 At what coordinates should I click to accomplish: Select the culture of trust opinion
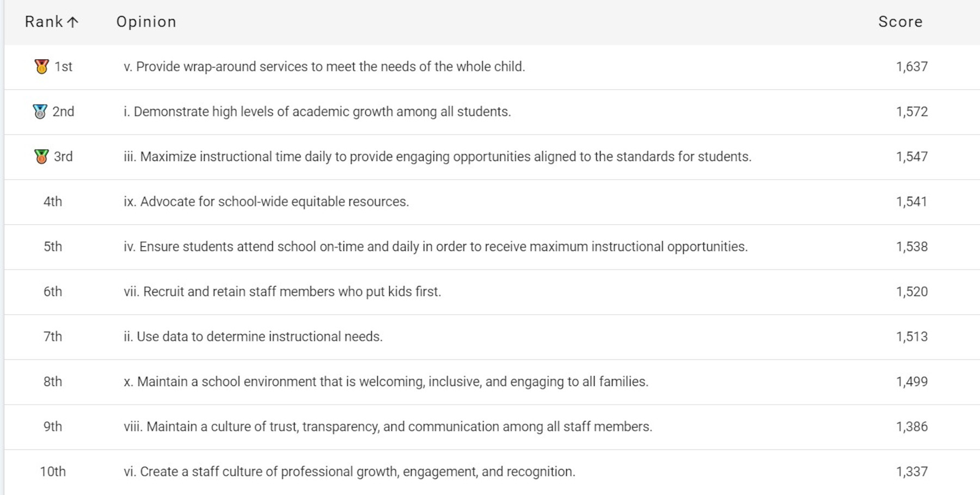coord(388,427)
